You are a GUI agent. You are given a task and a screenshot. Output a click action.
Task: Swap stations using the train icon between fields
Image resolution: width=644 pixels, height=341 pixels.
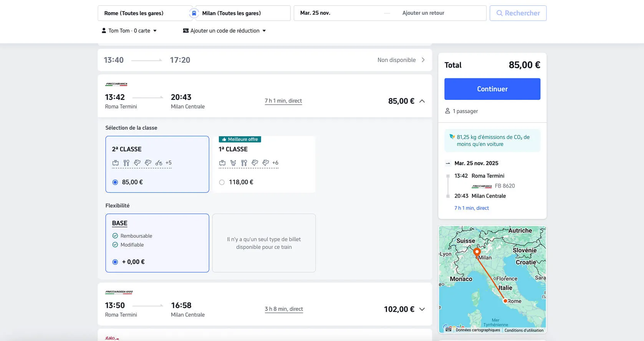pyautogui.click(x=194, y=13)
